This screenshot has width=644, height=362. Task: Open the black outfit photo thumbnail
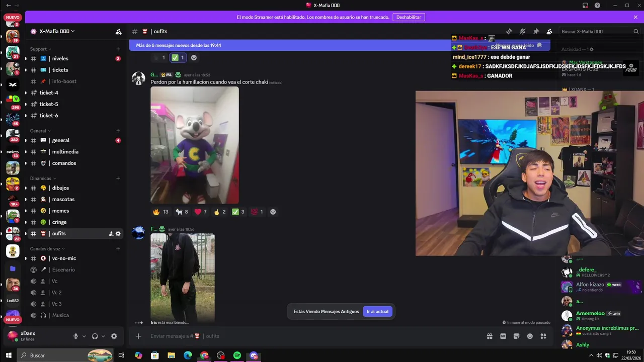pos(183,278)
